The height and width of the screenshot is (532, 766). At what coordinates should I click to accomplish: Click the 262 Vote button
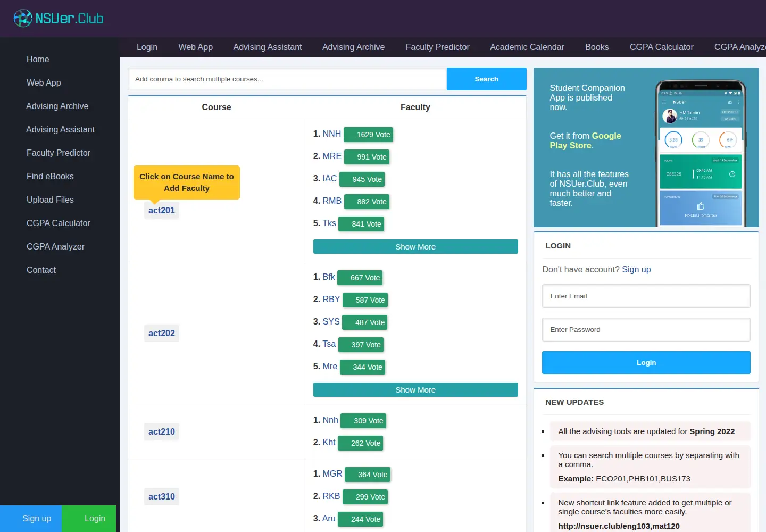361,443
